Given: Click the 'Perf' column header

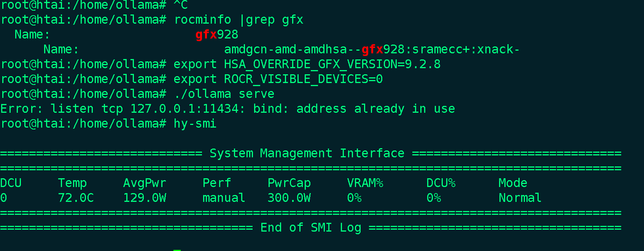Looking at the screenshot, I should click(x=217, y=183).
